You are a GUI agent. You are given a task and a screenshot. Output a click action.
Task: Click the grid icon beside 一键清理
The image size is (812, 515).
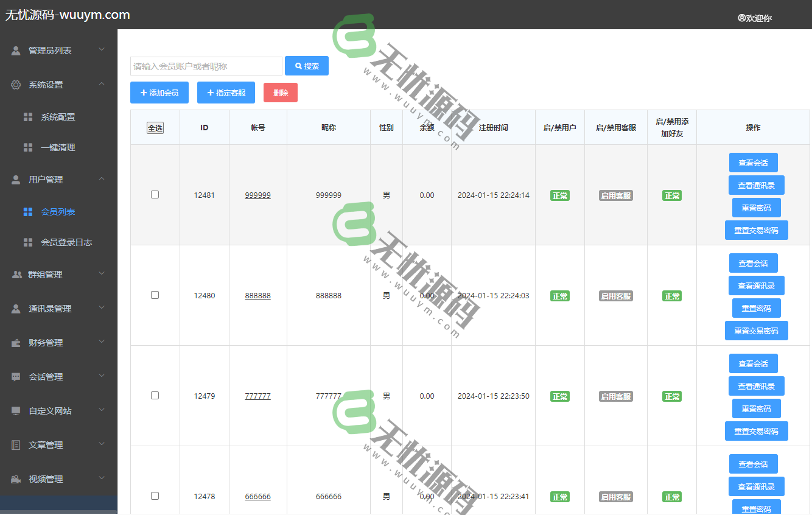(28, 147)
